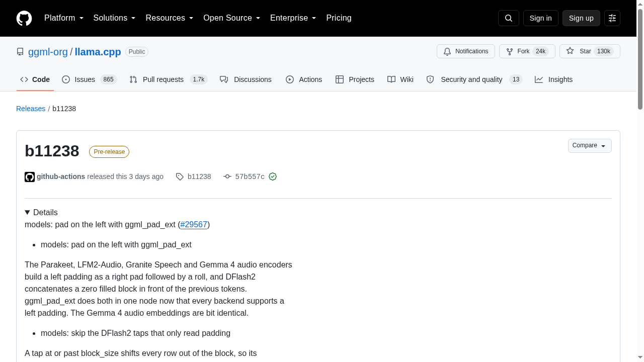This screenshot has width=644, height=362.
Task: Click the commit icon beside 57b557c
Action: click(x=227, y=176)
